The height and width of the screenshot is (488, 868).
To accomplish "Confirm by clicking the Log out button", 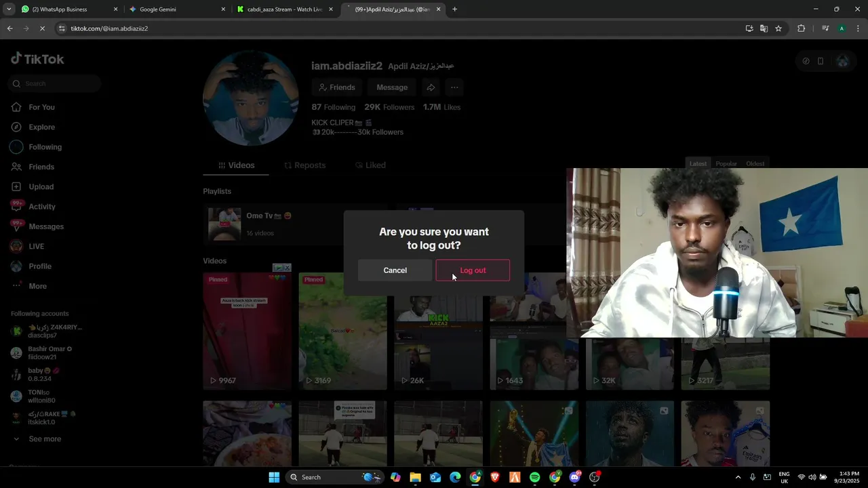I will click(473, 270).
